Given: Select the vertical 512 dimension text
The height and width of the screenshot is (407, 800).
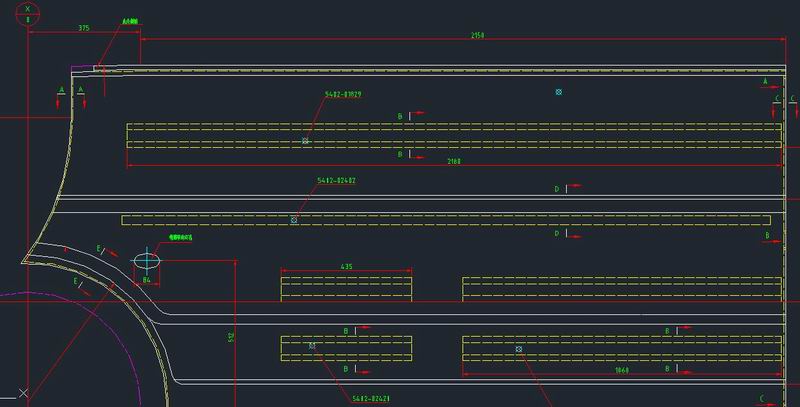Looking at the screenshot, I should pyautogui.click(x=229, y=338).
